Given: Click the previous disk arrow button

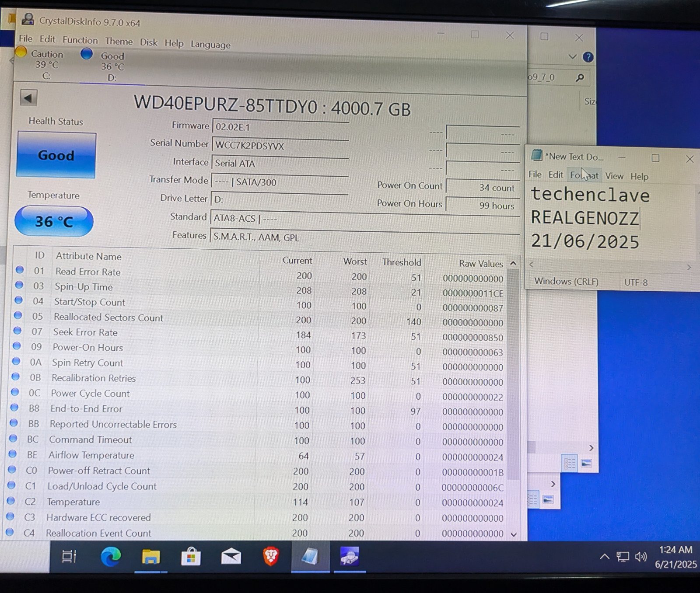Looking at the screenshot, I should (x=28, y=98).
